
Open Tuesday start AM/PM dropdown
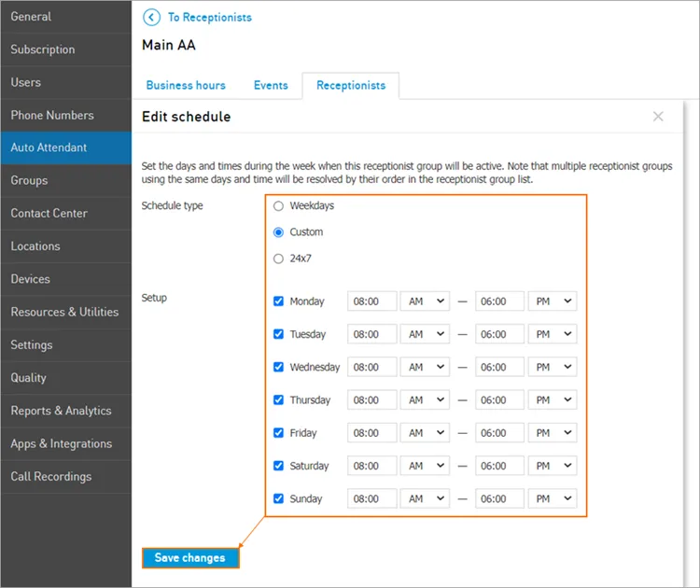[425, 334]
